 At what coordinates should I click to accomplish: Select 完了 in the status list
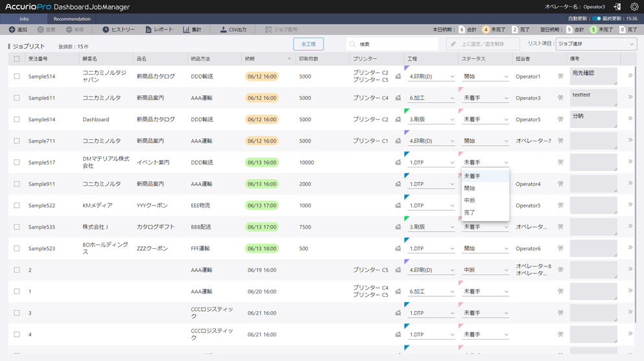[486, 213]
